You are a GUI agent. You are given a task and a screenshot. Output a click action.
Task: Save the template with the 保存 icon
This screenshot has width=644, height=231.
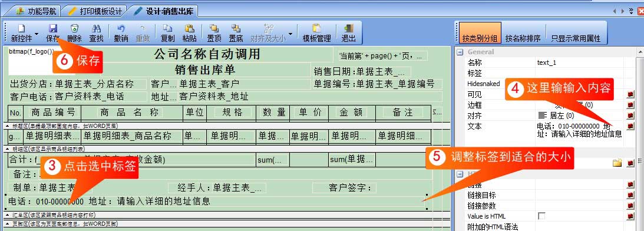[52, 29]
